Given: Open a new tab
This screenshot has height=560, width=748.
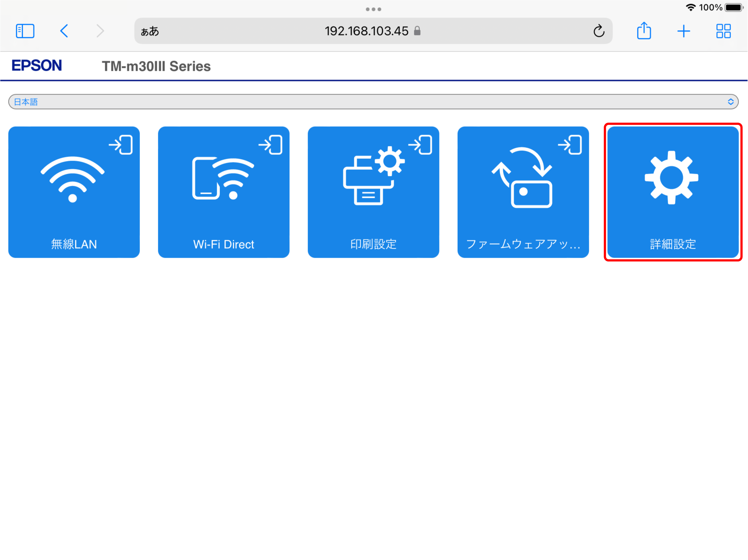Looking at the screenshot, I should point(683,31).
